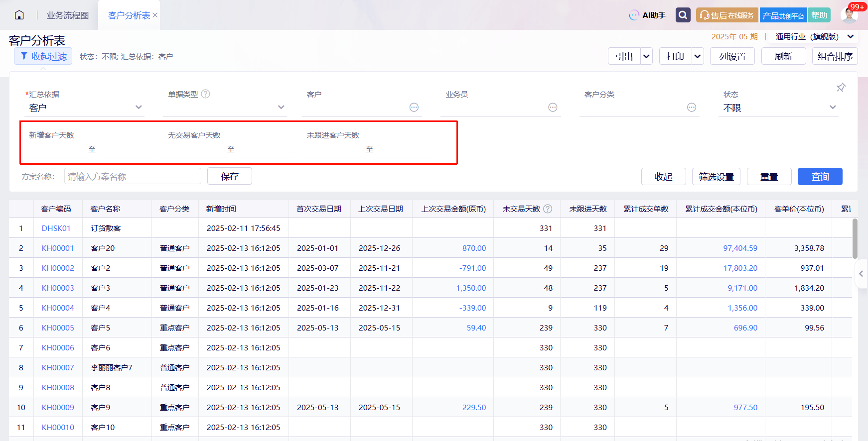This screenshot has height=441, width=868.
Task: Click the 打印 button
Action: pos(675,56)
